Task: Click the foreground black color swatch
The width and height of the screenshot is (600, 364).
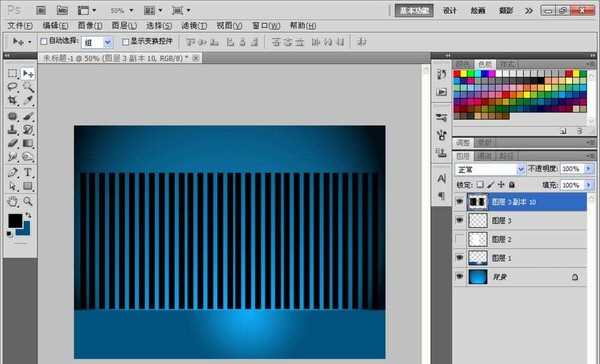Action: pos(15,221)
